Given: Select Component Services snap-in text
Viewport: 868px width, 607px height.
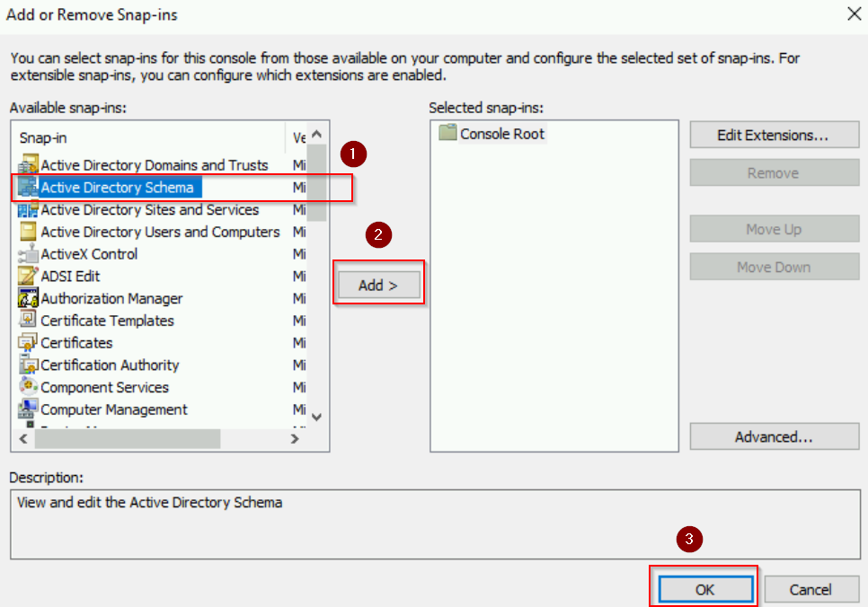Looking at the screenshot, I should click(x=104, y=387).
